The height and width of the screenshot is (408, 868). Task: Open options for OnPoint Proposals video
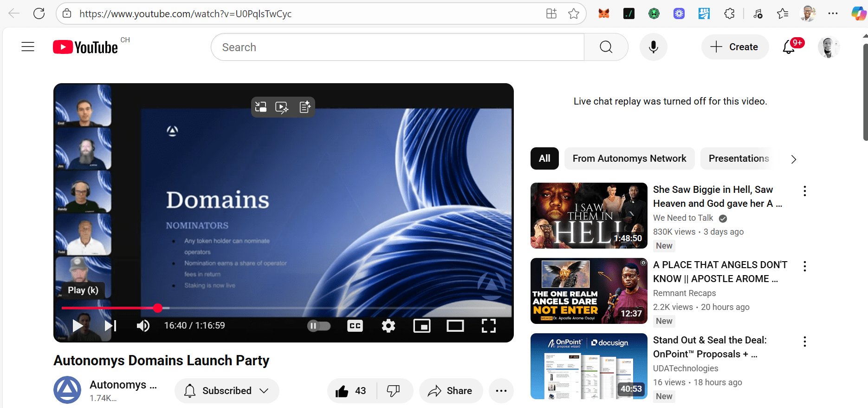pyautogui.click(x=805, y=342)
